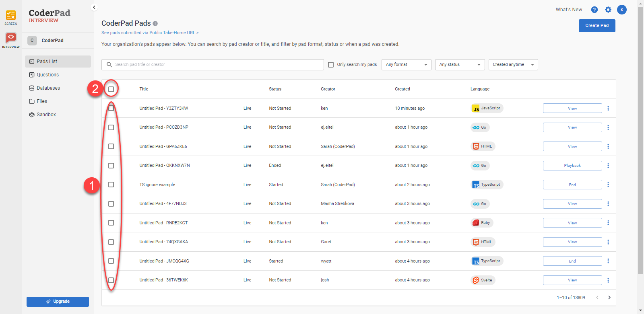Viewport: 644px width, 314px height.
Task: Open the settings gear icon
Action: coord(608,10)
